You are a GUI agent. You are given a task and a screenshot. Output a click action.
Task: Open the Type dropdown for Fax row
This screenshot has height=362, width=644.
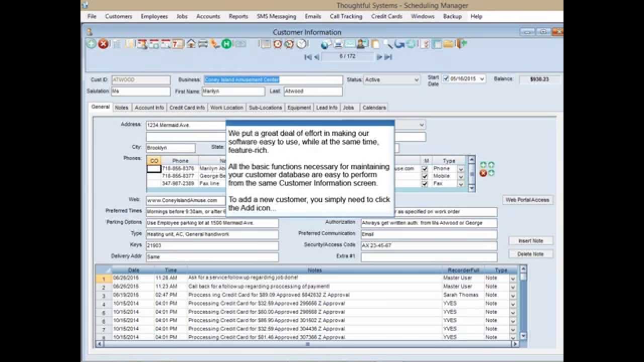[460, 184]
